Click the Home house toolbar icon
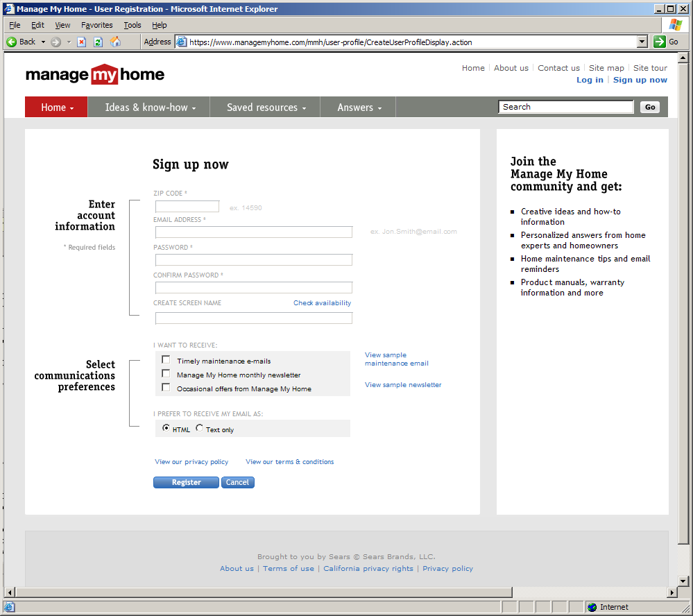 (115, 42)
